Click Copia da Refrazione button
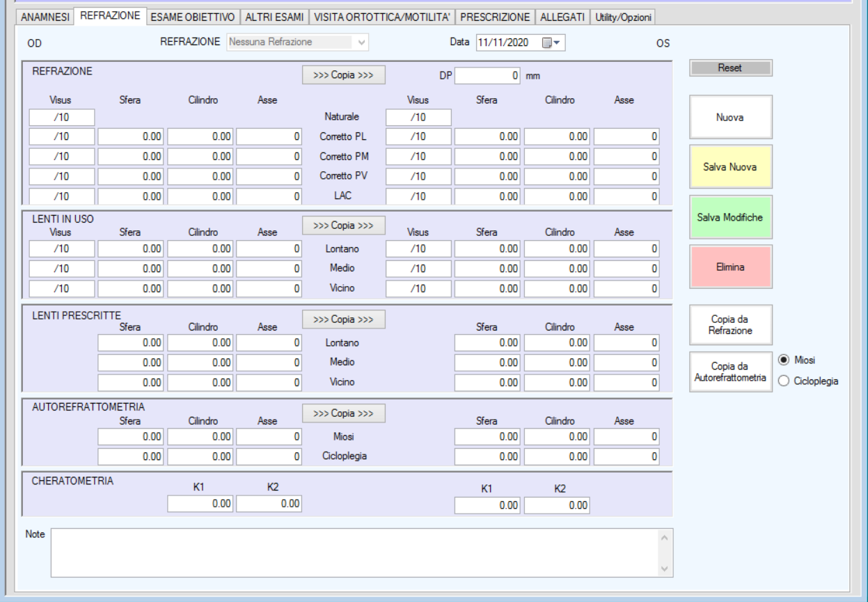Viewport: 868px width, 602px height. 731,325
